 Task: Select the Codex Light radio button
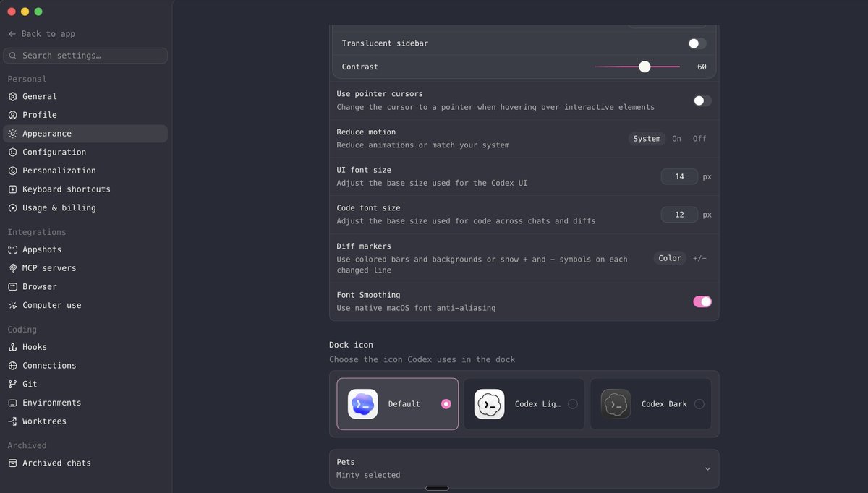(x=573, y=404)
